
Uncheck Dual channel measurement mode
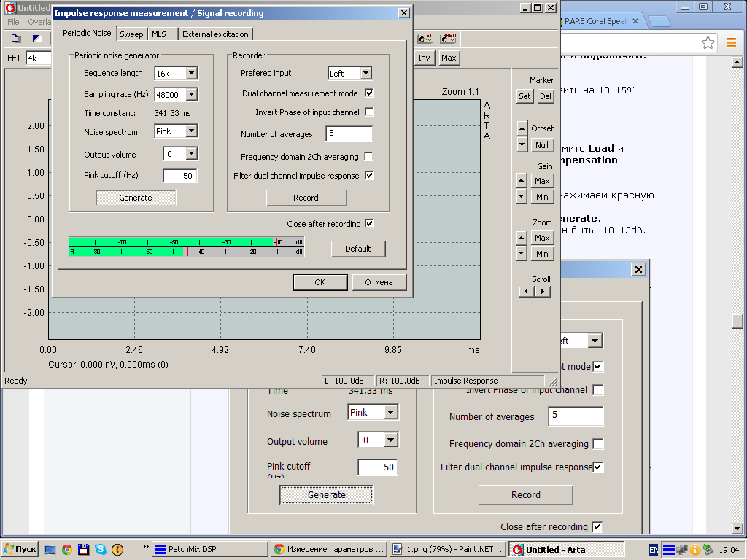tap(369, 93)
